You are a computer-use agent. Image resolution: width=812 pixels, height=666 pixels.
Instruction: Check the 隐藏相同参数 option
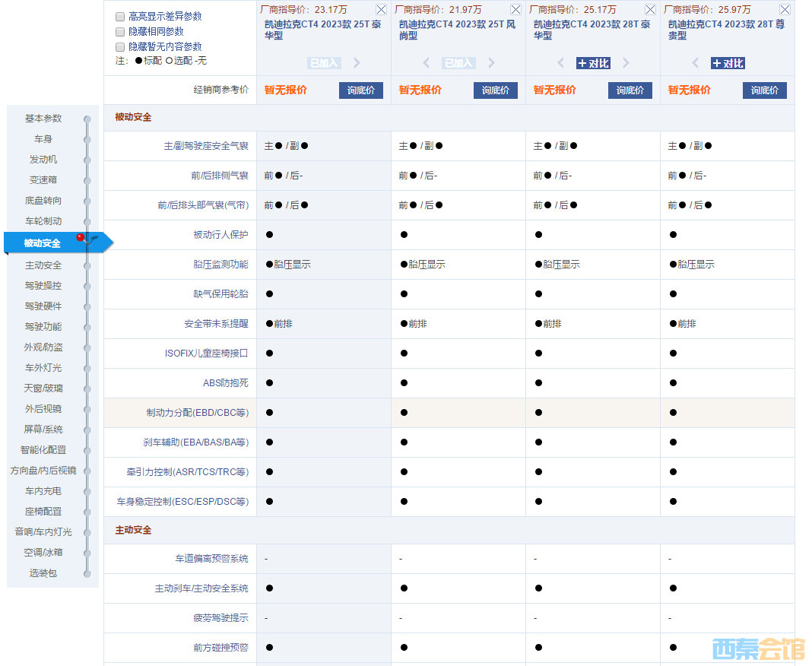click(118, 31)
